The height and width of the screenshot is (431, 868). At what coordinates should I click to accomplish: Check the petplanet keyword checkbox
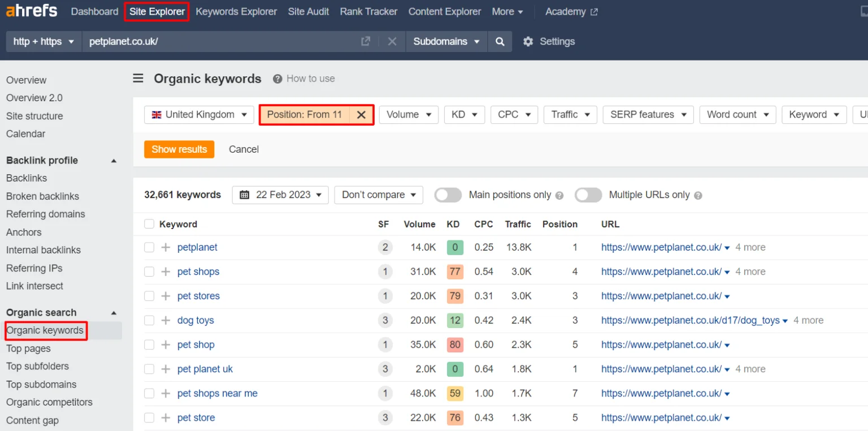tap(149, 247)
